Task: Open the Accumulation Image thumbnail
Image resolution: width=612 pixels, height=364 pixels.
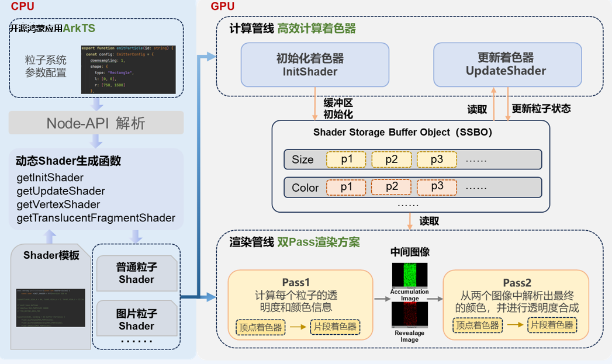Action: [x=409, y=275]
